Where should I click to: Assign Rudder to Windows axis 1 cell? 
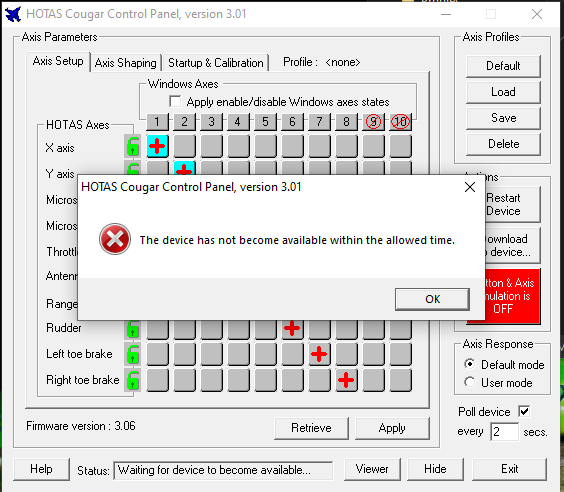pos(157,329)
